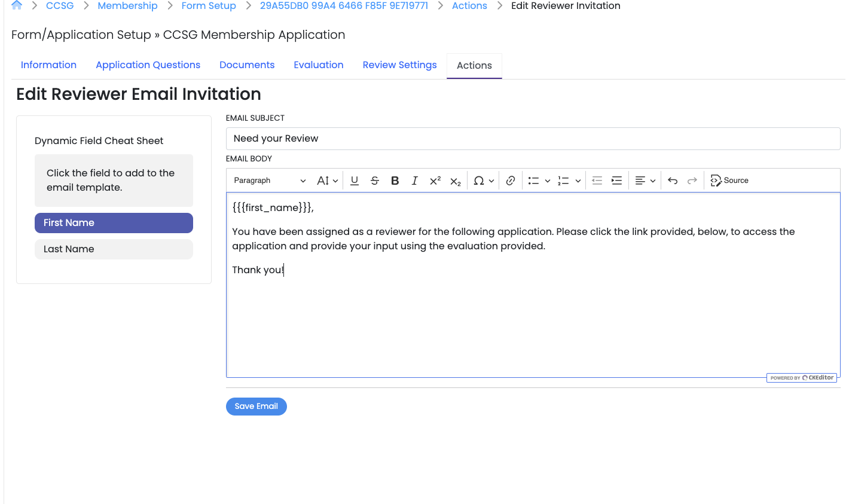Switch to the Review Settings tab
Viewport: 849px width, 504px height.
(x=399, y=65)
